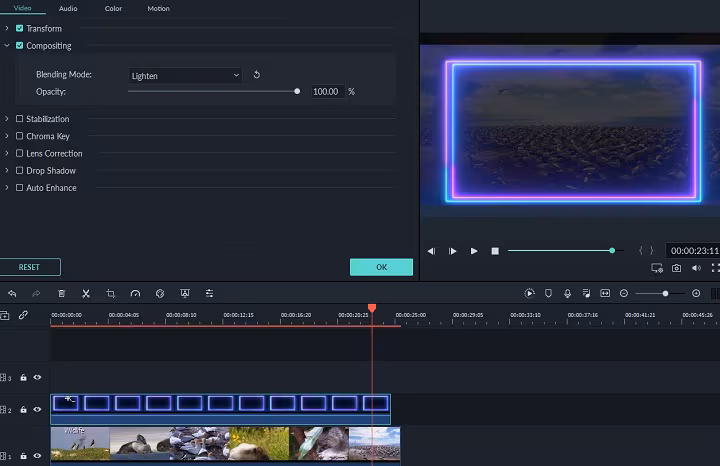Hide track 1 with its eye icon

37,456
